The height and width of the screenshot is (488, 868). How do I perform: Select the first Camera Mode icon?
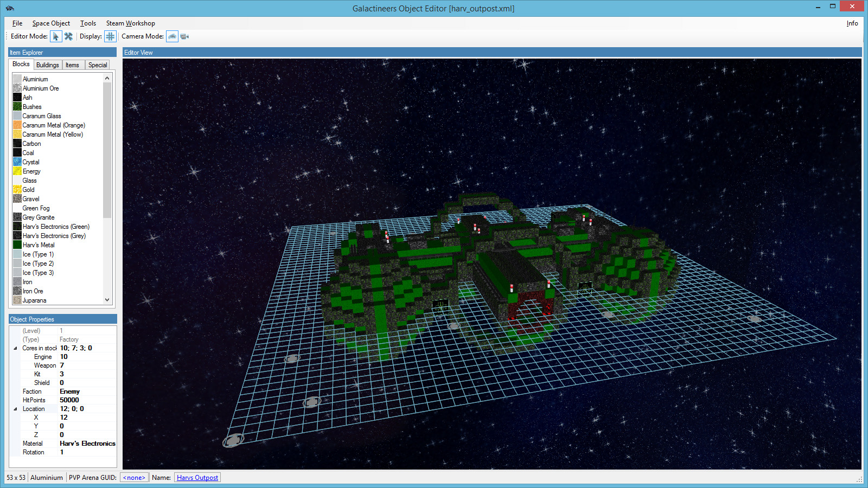[172, 36]
